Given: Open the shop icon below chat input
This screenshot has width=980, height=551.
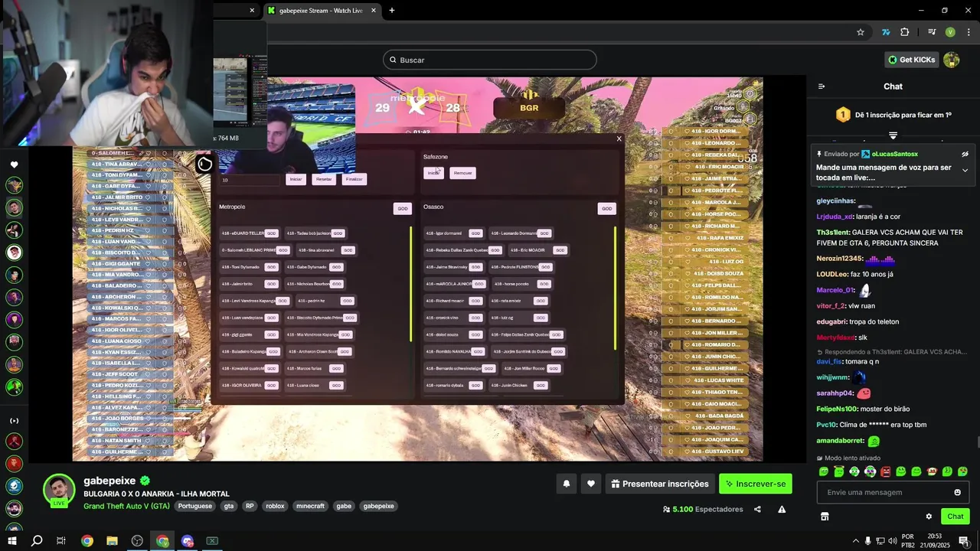Looking at the screenshot, I should (x=825, y=517).
